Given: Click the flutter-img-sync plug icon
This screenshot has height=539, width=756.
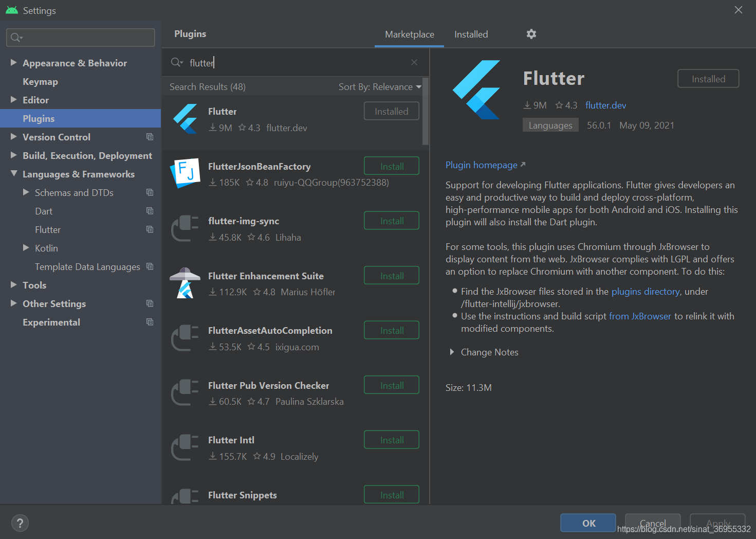Looking at the screenshot, I should pos(185,228).
